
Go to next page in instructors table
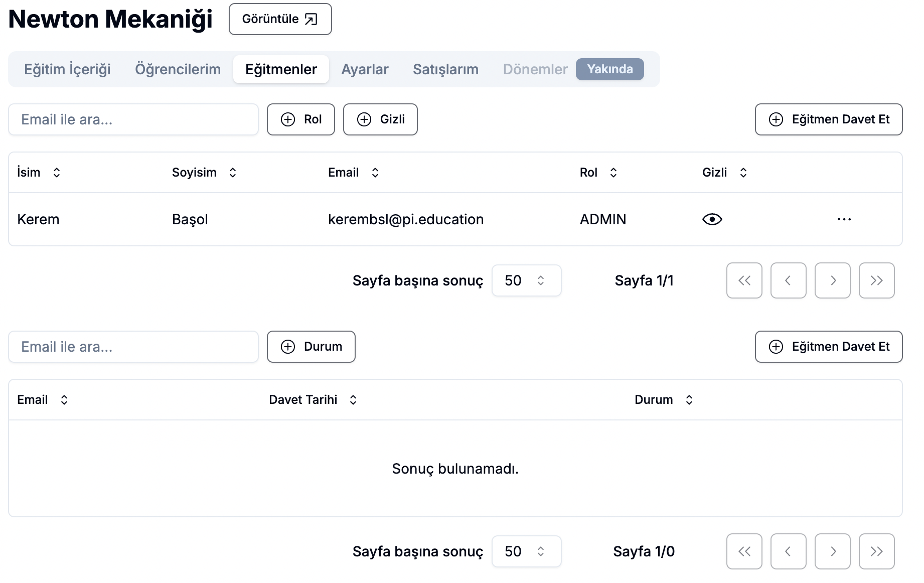pos(832,280)
